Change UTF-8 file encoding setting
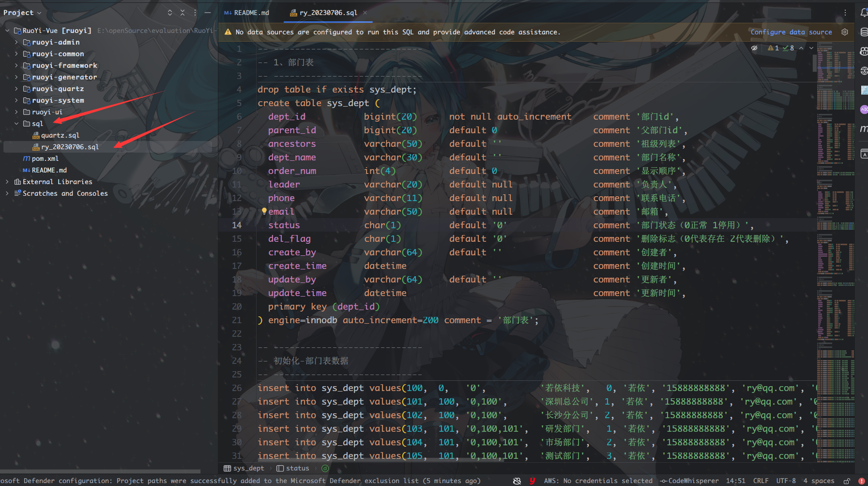 tap(786, 481)
